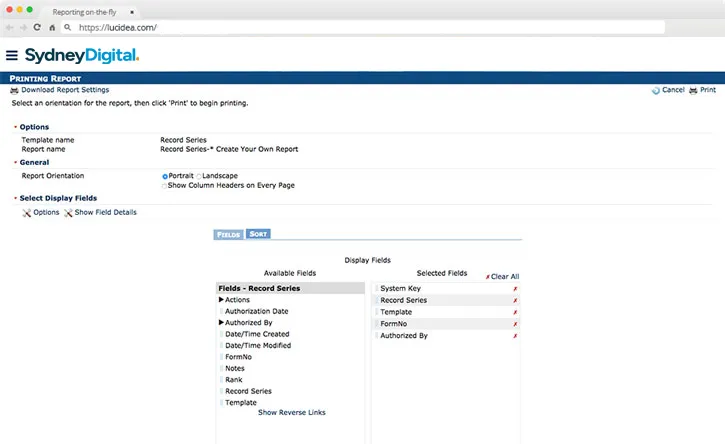Viewport: 725px width, 444px height.
Task: Select Notes in Available Fields
Action: [235, 369]
